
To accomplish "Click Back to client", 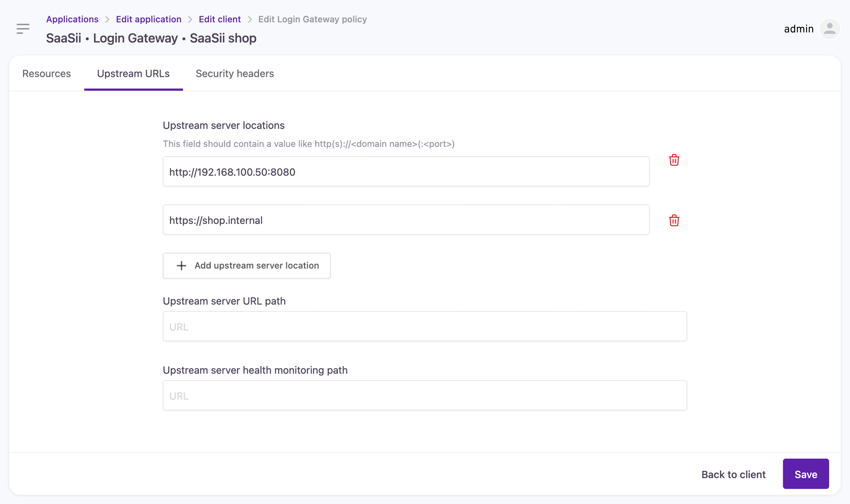I will (x=733, y=474).
